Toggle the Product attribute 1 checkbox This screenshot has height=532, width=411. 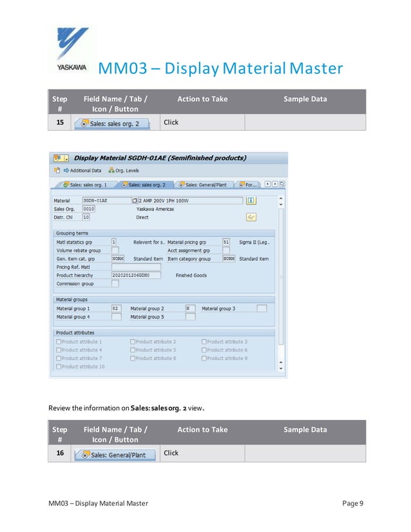59,341
